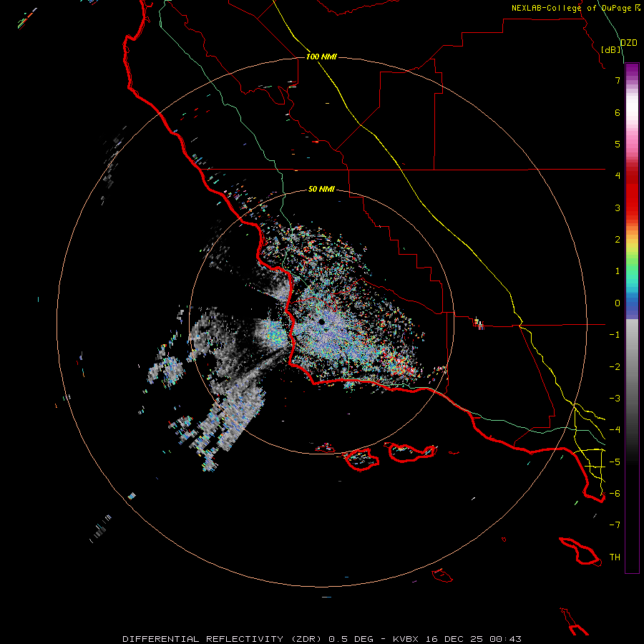
Task: Click the NEXLAB-College of DuPage label
Action: tap(572, 8)
